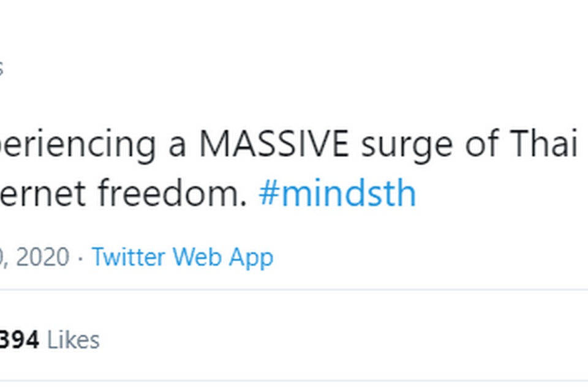Open the #mindsth hashtag link
588x392 pixels.
tap(337, 194)
